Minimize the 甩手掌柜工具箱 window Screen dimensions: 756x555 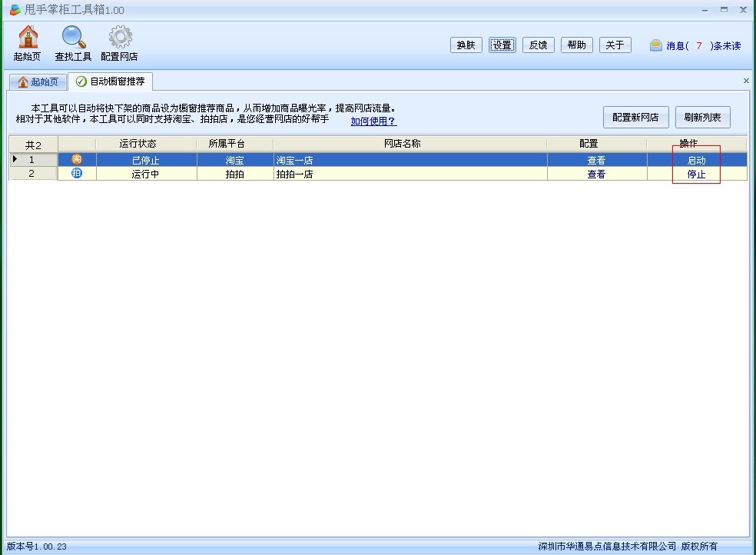[x=705, y=10]
